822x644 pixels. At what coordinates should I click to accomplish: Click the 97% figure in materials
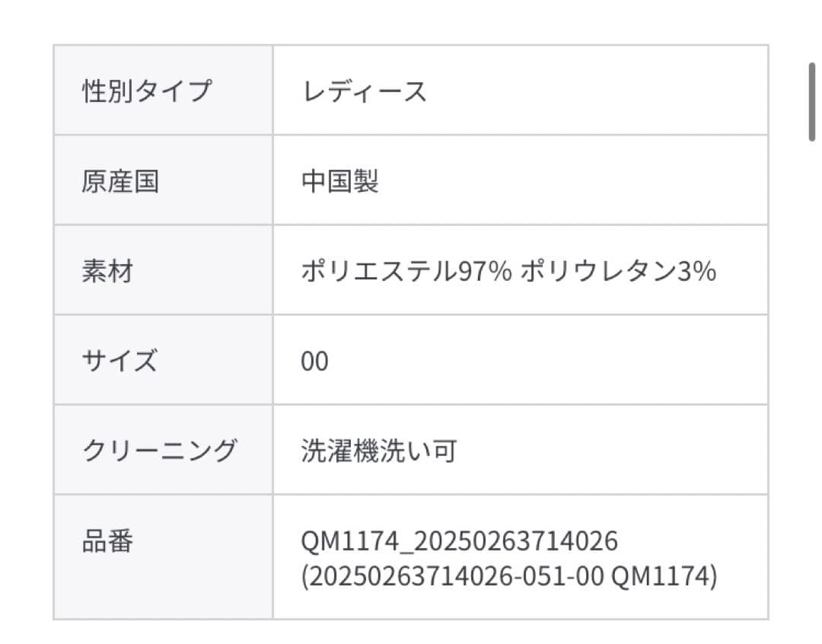483,272
